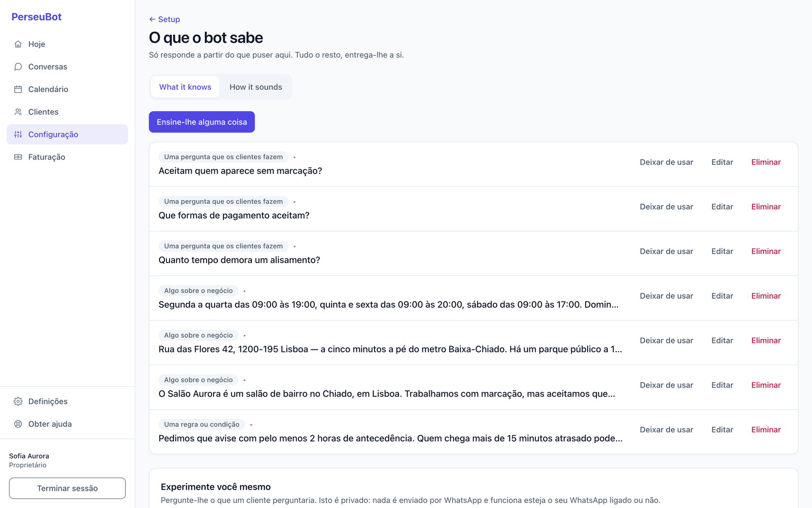
Task: Click Deixar de usar for the 'Segunda a quarta' hours entry
Action: pyautogui.click(x=666, y=296)
